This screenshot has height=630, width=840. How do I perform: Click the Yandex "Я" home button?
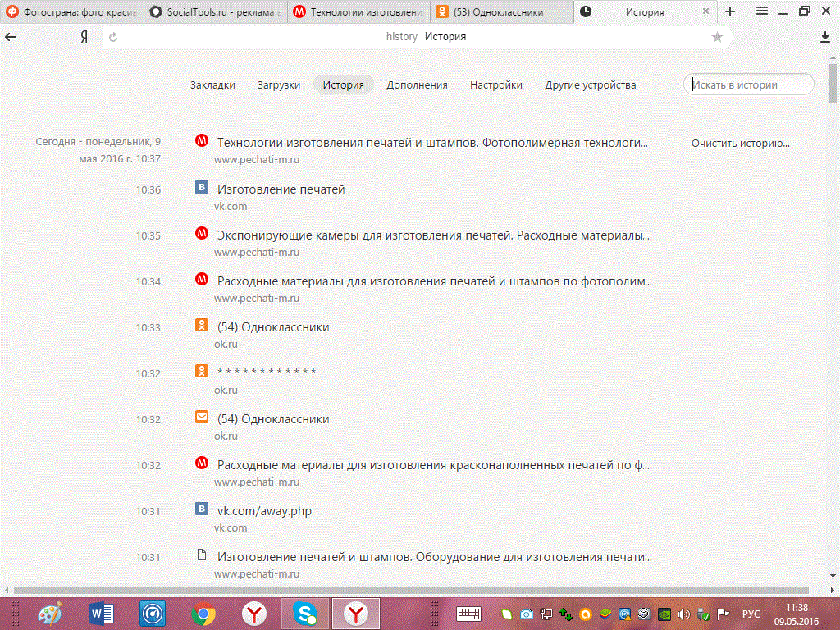coord(84,37)
